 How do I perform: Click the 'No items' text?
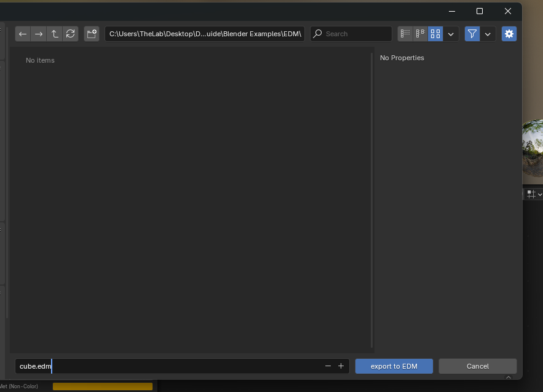[40, 60]
